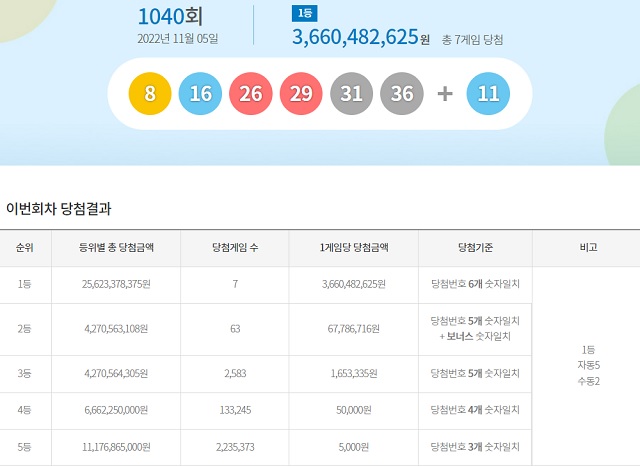Click the blue bonus ball number 11
This screenshot has height=466, width=640.
[x=488, y=93]
